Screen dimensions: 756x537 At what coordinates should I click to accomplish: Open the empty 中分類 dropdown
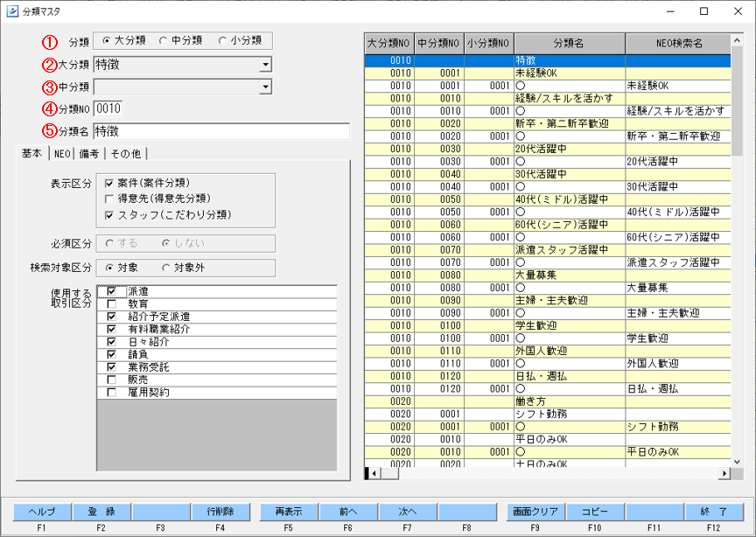[265, 87]
